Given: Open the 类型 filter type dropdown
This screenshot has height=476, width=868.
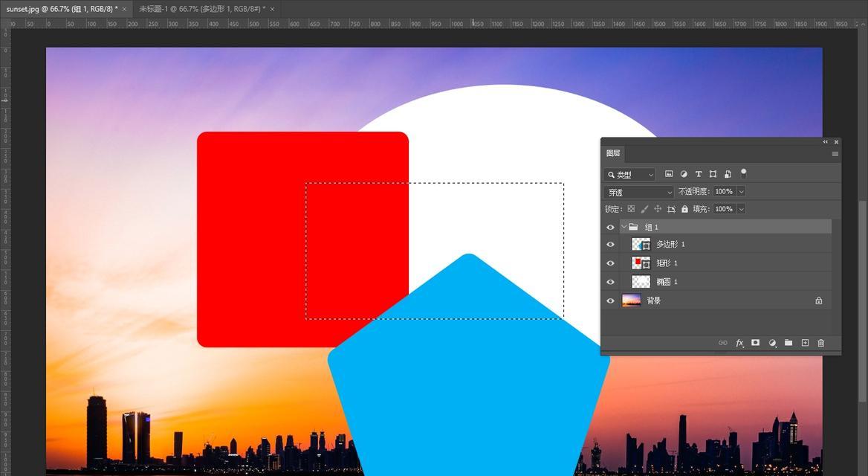Looking at the screenshot, I should [629, 175].
